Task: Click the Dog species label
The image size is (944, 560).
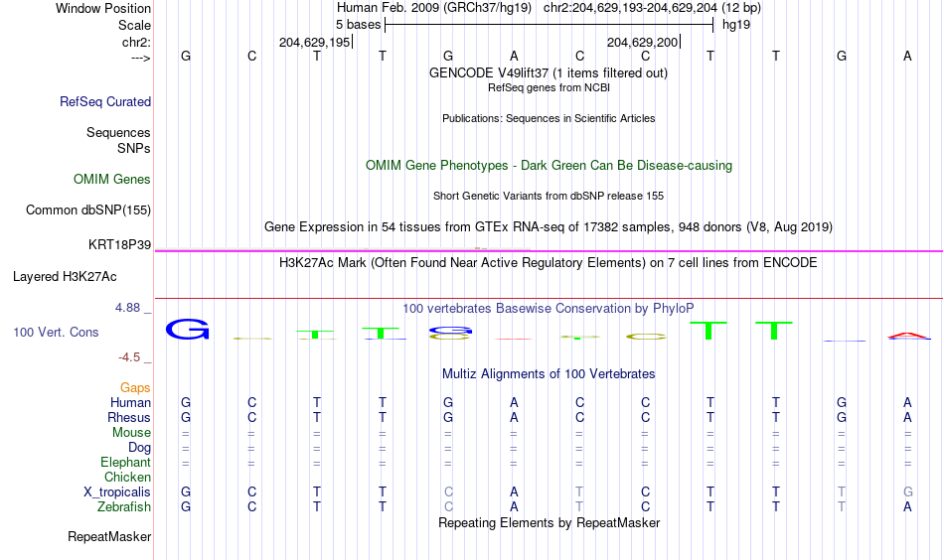Action: [x=139, y=448]
